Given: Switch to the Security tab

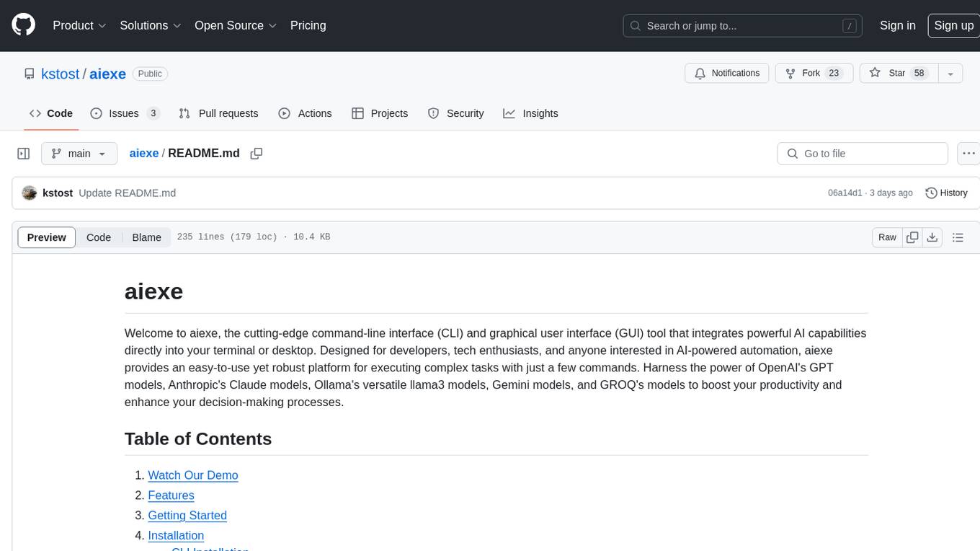Looking at the screenshot, I should click(x=455, y=113).
